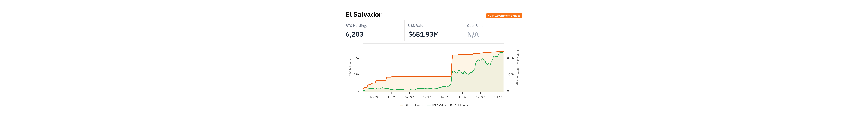Click the Jan '24 x-axis label

click(445, 97)
